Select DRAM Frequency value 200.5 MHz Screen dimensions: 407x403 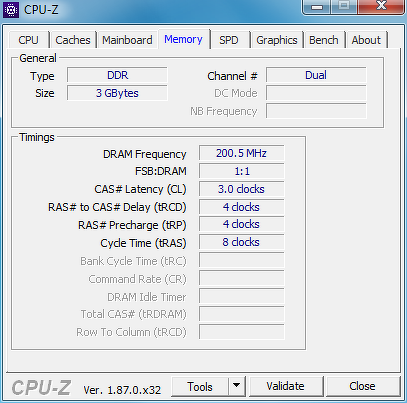(242, 153)
